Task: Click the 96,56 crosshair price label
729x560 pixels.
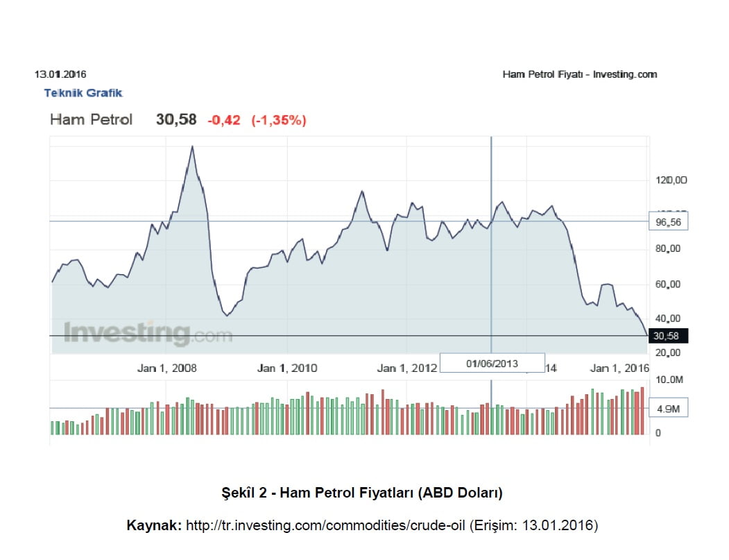Action: coord(668,222)
